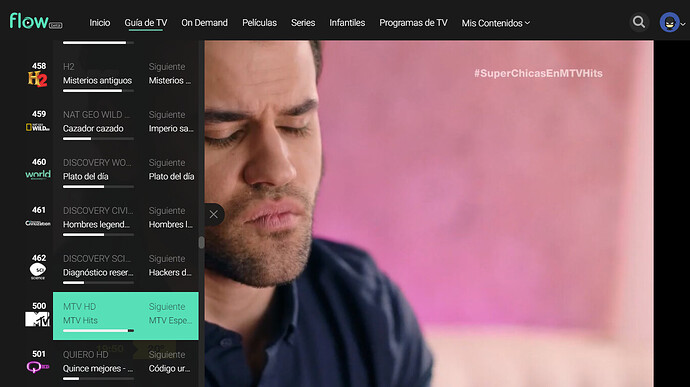Click the Discovery Civilization channel logo
The height and width of the screenshot is (387, 690).
[38, 223]
